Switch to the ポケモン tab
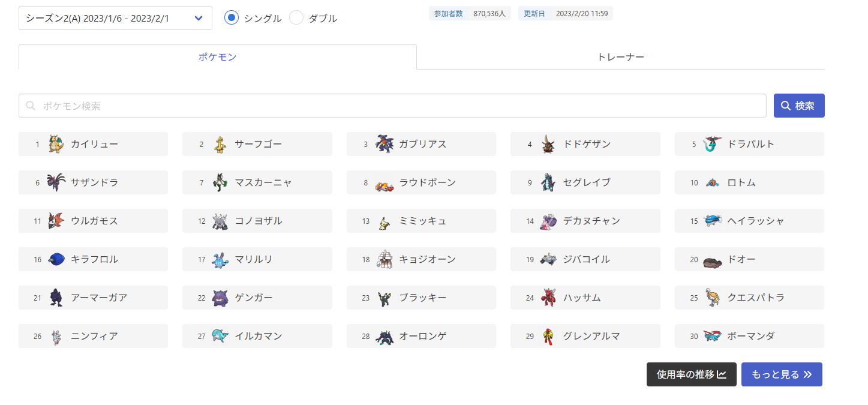Image resolution: width=868 pixels, height=405 pixels. pos(218,57)
